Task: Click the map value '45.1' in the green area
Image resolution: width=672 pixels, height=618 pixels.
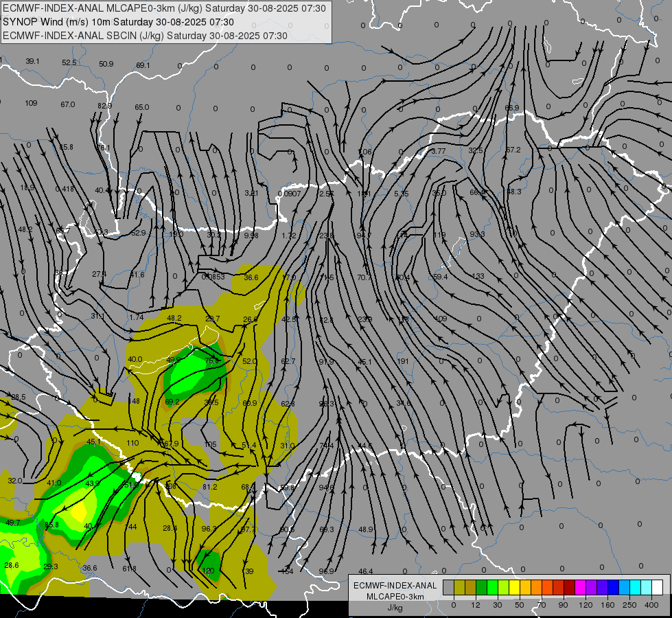Action: [93, 442]
